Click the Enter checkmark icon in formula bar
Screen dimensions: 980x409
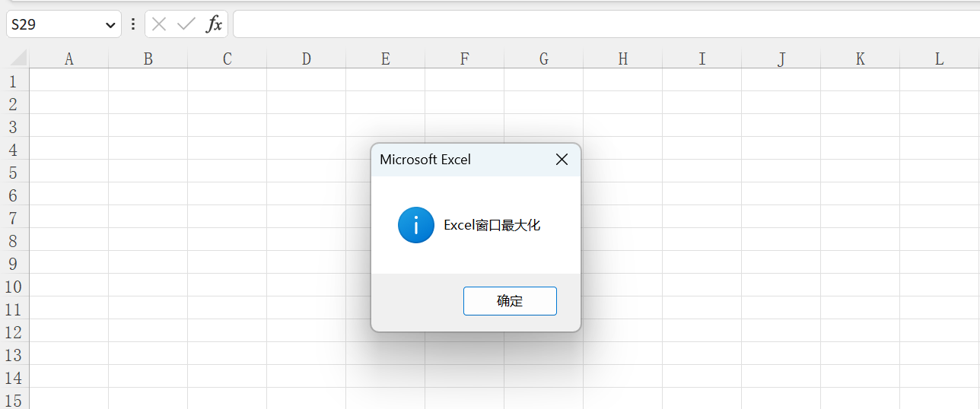pyautogui.click(x=186, y=24)
